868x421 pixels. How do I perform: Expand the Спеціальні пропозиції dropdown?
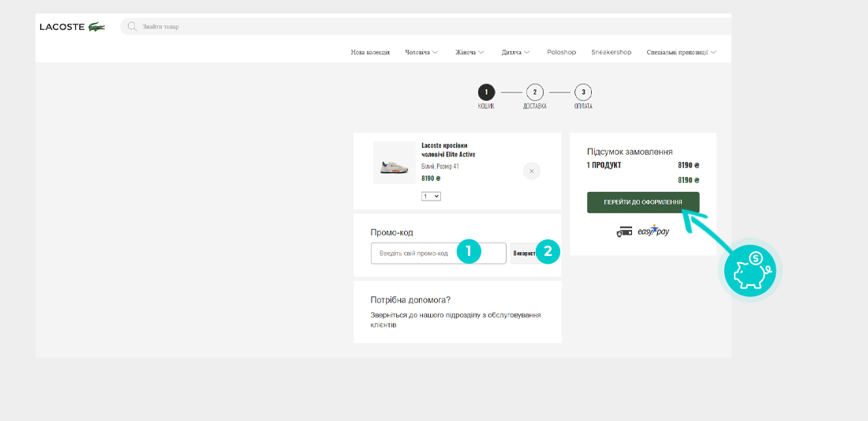682,52
